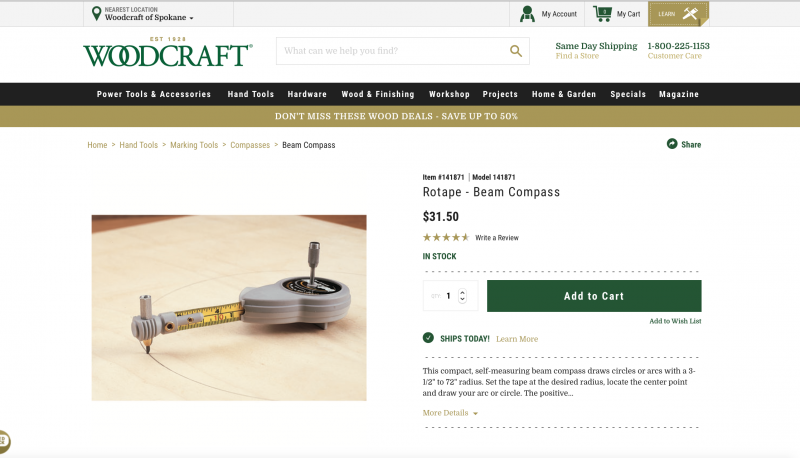The height and width of the screenshot is (458, 800).
Task: Increase quantity with stepper arrow
Action: (462, 292)
